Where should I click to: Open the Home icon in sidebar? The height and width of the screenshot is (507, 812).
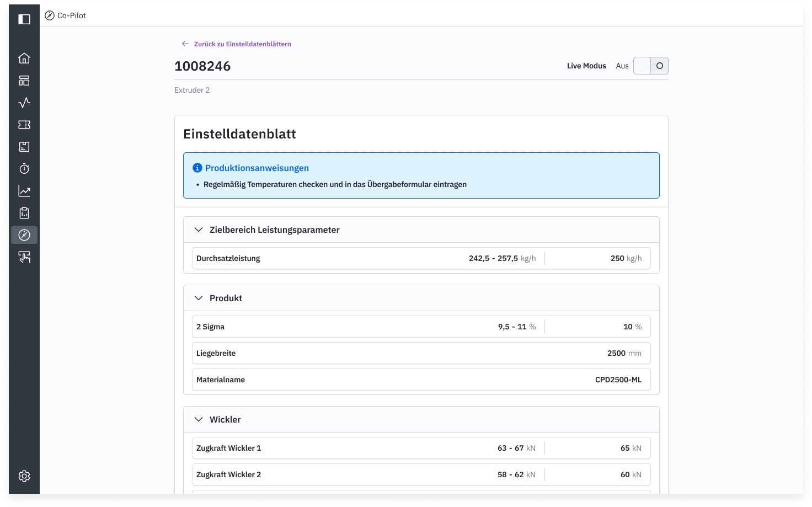(x=24, y=58)
